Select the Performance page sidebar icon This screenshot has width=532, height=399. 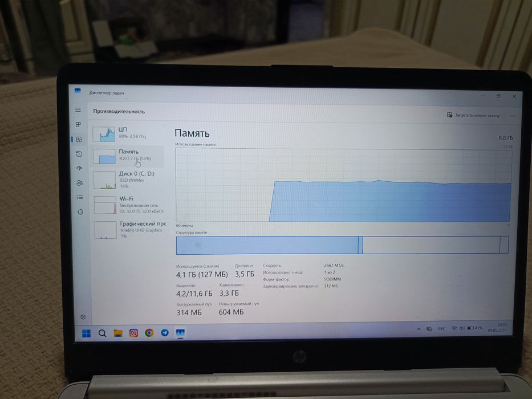pos(79,140)
